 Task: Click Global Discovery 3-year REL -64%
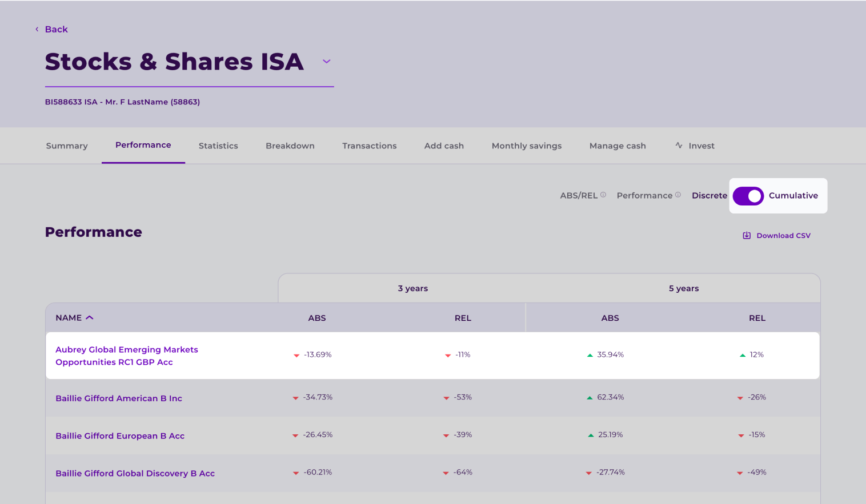pyautogui.click(x=463, y=473)
